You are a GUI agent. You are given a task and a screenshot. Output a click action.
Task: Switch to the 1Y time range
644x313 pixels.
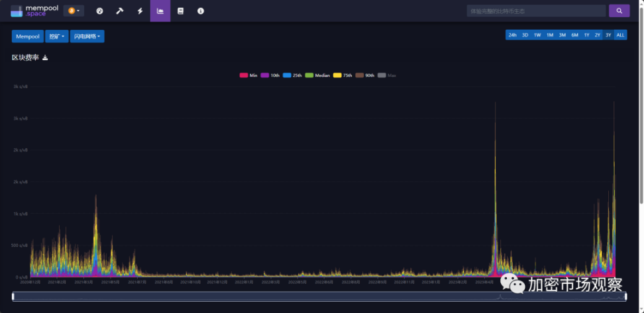tap(586, 35)
